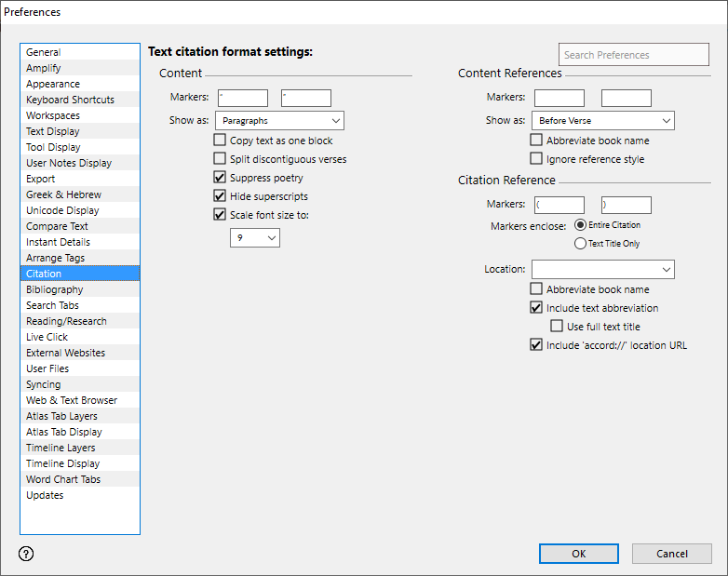
Task: Open the Location dropdown
Action: click(x=602, y=270)
